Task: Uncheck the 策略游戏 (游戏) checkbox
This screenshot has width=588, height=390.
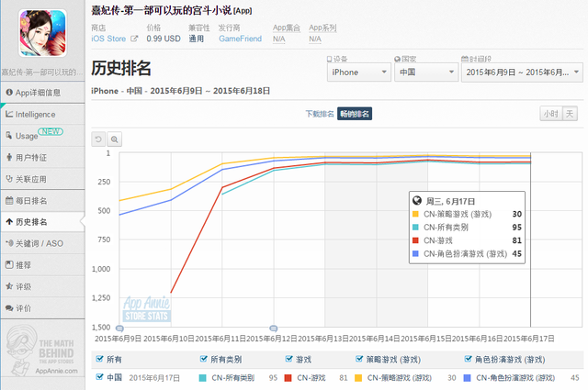Action: (x=359, y=360)
